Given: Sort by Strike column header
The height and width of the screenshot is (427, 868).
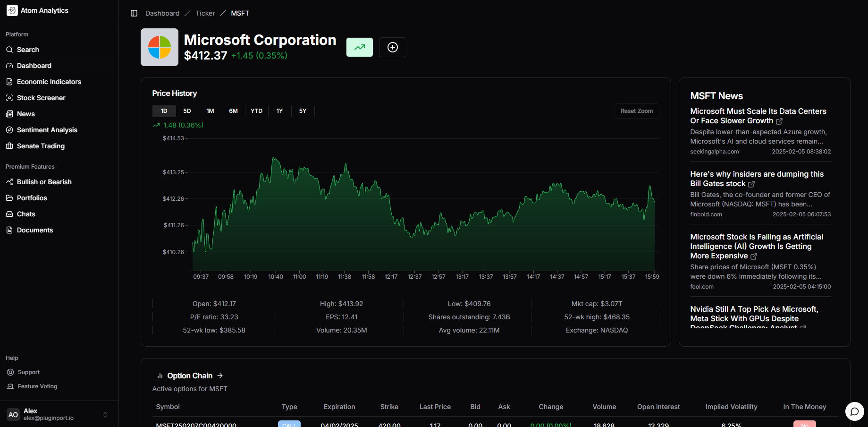Looking at the screenshot, I should [x=389, y=407].
